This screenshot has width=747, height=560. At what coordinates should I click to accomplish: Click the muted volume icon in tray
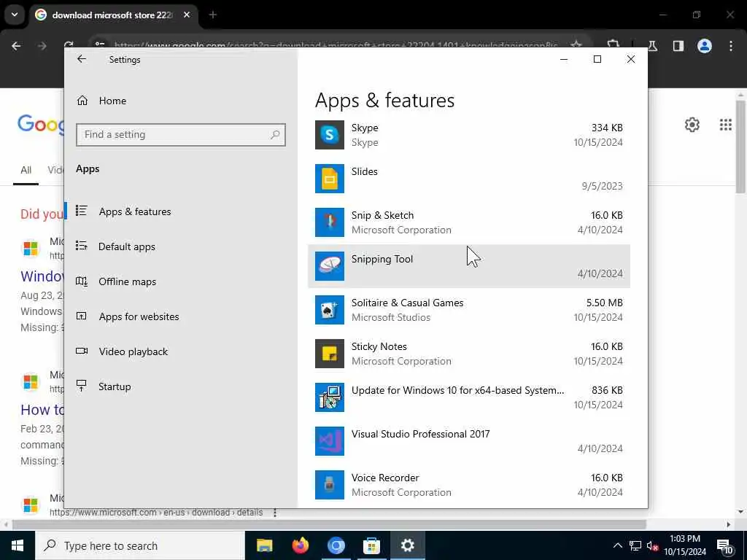point(652,545)
